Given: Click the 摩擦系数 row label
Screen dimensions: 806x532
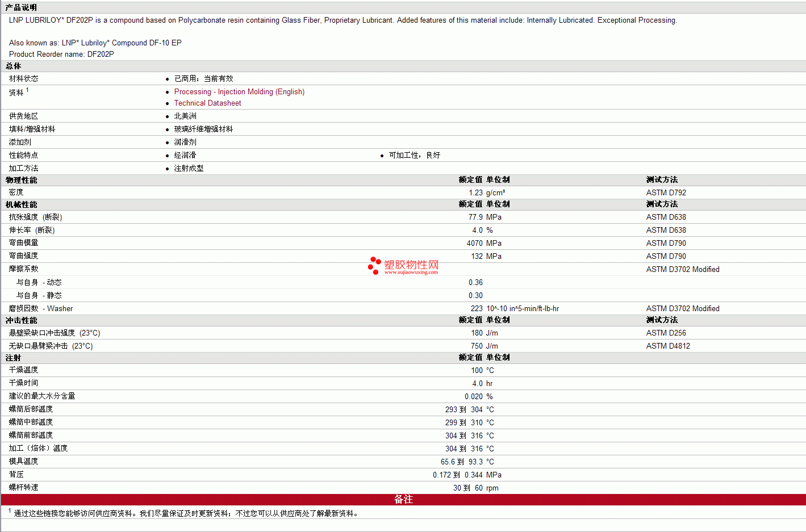Looking at the screenshot, I should click(23, 270).
